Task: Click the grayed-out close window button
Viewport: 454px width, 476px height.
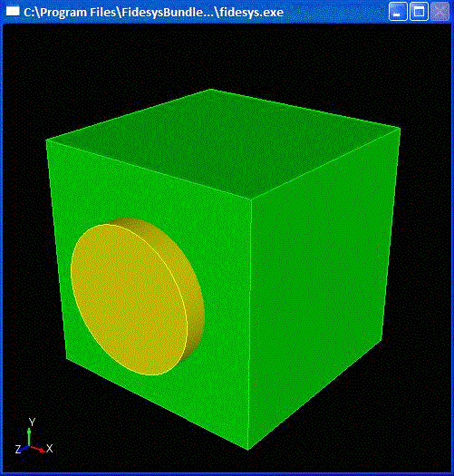Action: coord(440,12)
